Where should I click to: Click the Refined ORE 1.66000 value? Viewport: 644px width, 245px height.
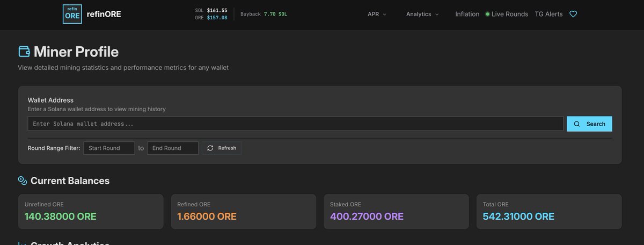tap(207, 217)
